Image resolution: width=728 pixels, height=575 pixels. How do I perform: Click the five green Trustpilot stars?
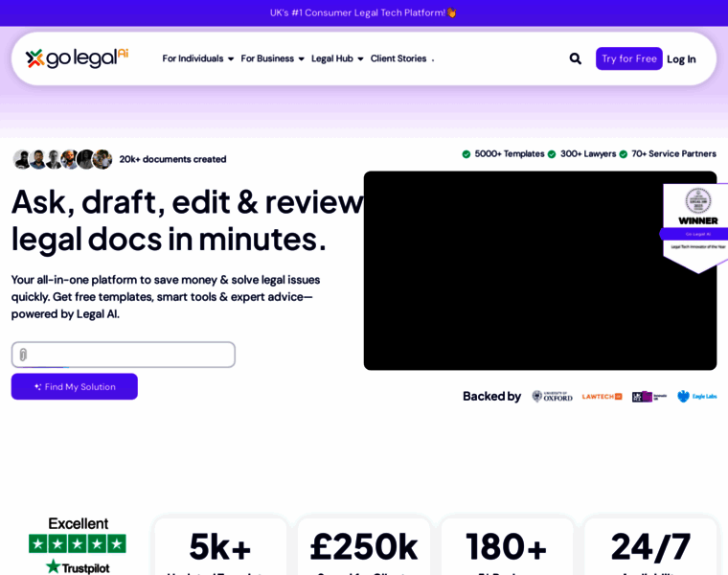pyautogui.click(x=78, y=543)
